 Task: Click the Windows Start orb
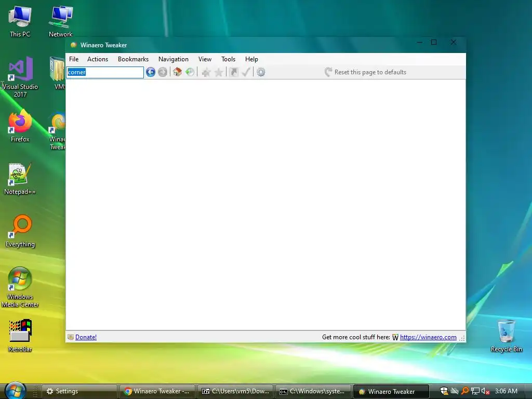point(15,391)
